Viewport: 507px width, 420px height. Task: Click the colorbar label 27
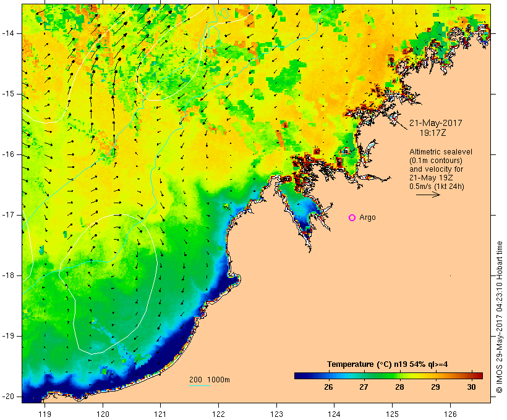click(364, 387)
